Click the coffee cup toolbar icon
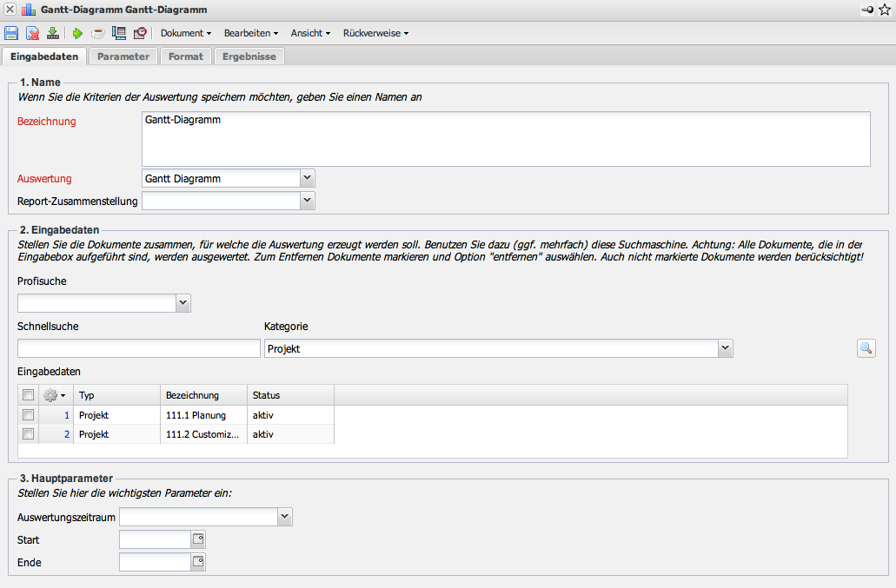The height and width of the screenshot is (588, 896). 98,33
